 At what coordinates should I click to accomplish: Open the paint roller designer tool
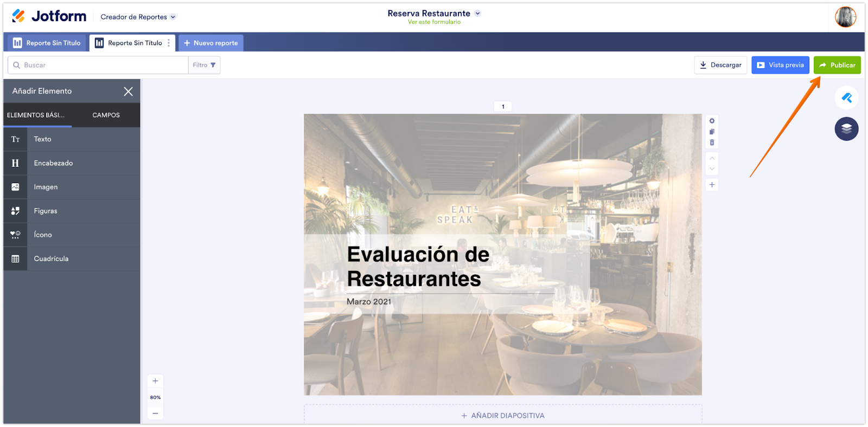[x=846, y=98]
